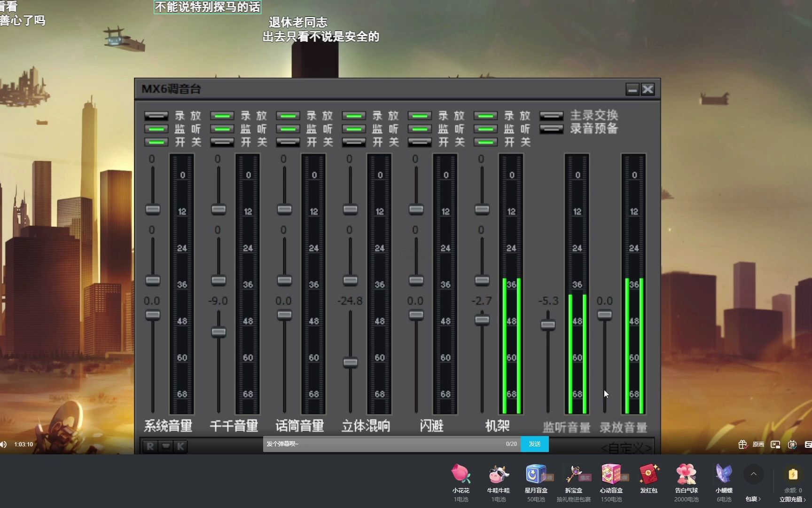Click 千千音量 main fader handle at -9.0
This screenshot has width=812, height=508.
pos(219,332)
